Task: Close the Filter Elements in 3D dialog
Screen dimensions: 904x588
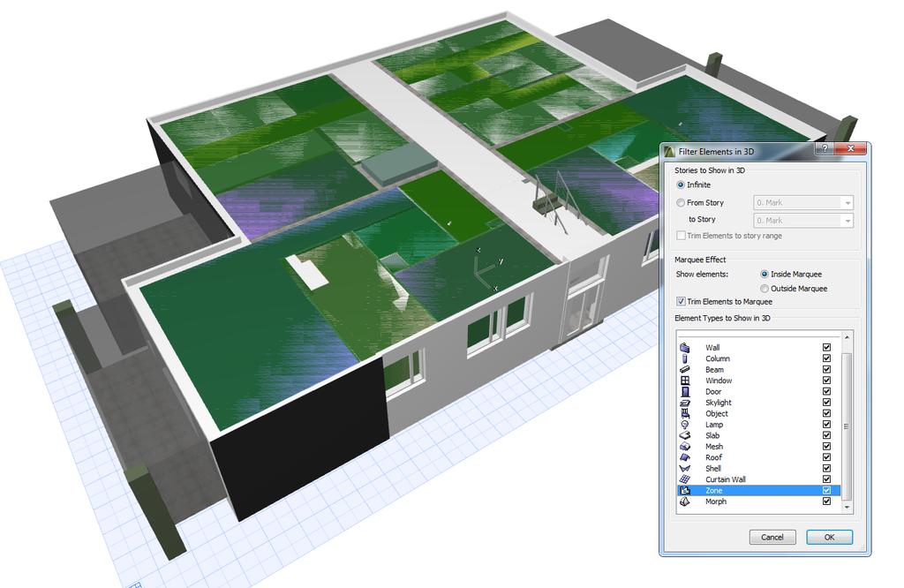Action: pos(851,148)
